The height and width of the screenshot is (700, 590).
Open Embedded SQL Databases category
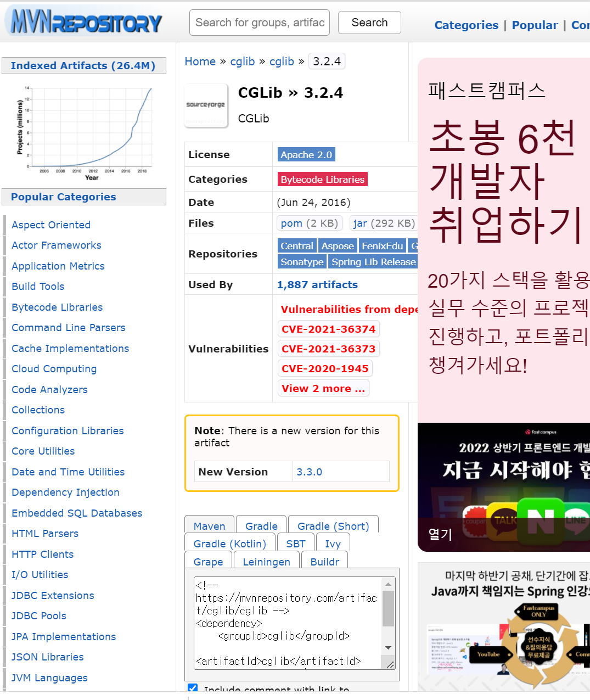pyautogui.click(x=77, y=513)
